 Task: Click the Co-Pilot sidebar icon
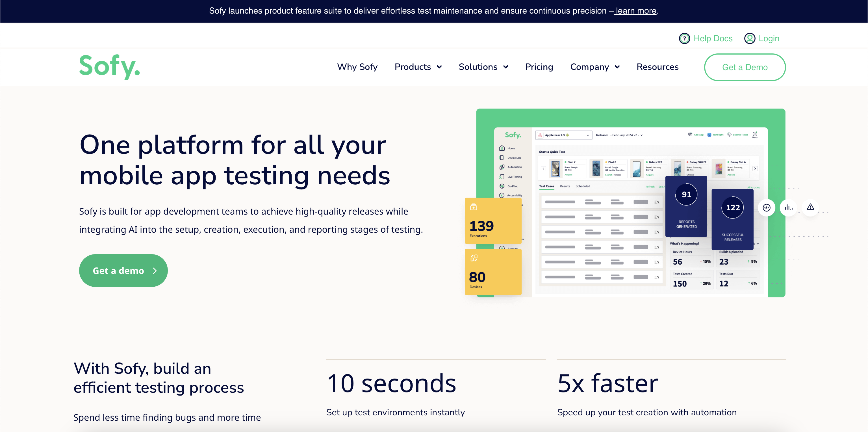pos(502,186)
